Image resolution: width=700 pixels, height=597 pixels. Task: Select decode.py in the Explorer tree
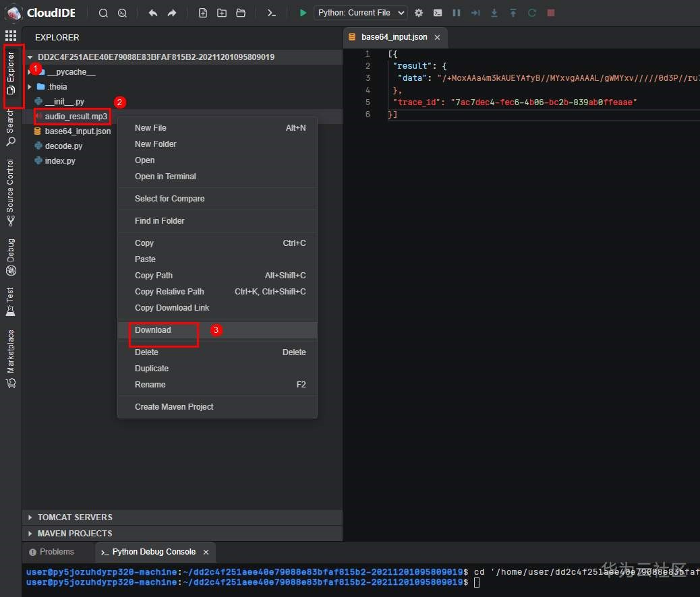click(x=63, y=146)
